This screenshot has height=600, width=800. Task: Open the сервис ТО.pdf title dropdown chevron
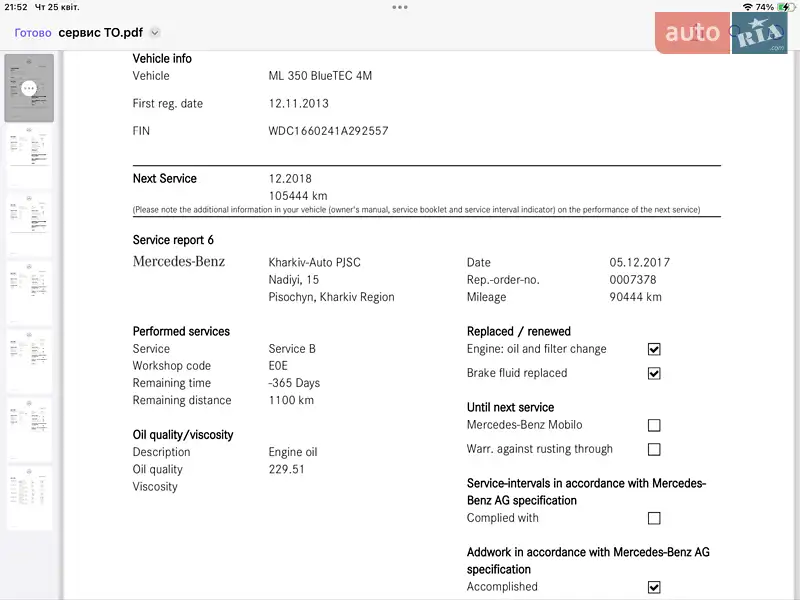[155, 33]
